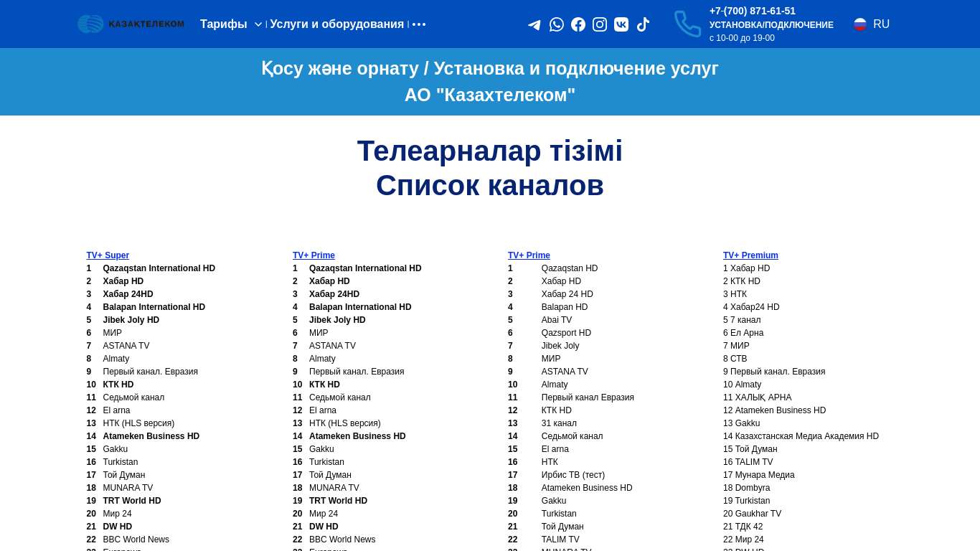Click the phone handset icon
The height and width of the screenshot is (551, 980).
[687, 24]
